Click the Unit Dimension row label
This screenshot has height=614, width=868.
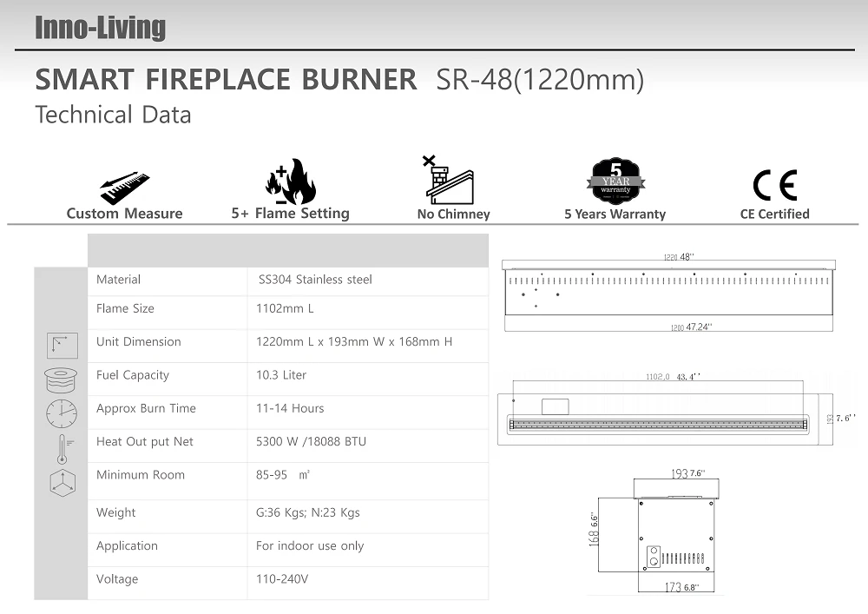(x=138, y=341)
